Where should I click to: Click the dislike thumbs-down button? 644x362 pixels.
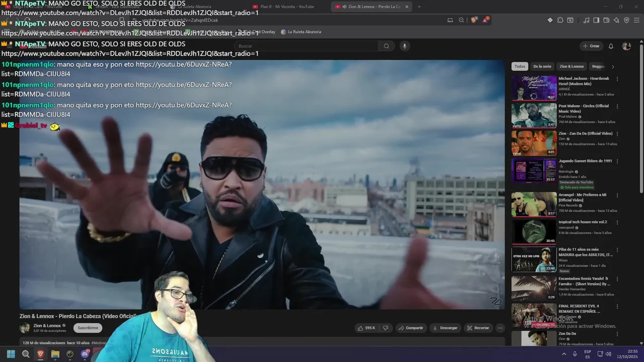[x=385, y=328]
